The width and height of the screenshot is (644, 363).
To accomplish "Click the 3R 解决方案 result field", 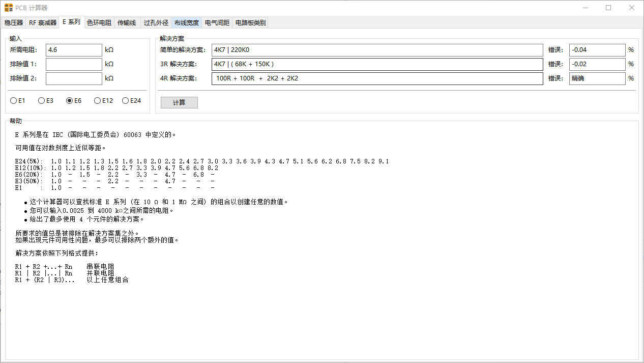I will click(377, 64).
